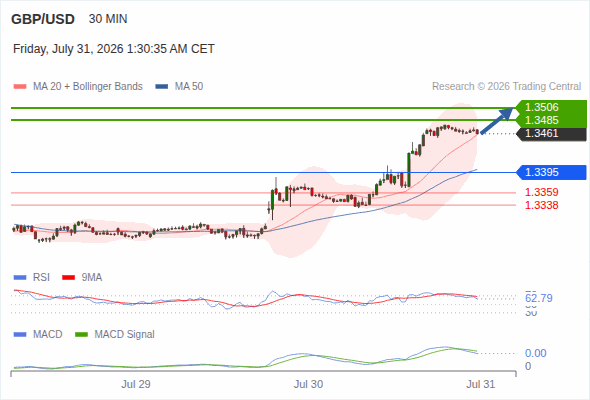
Task: Click the red 9MA legend marker
Action: [68, 278]
